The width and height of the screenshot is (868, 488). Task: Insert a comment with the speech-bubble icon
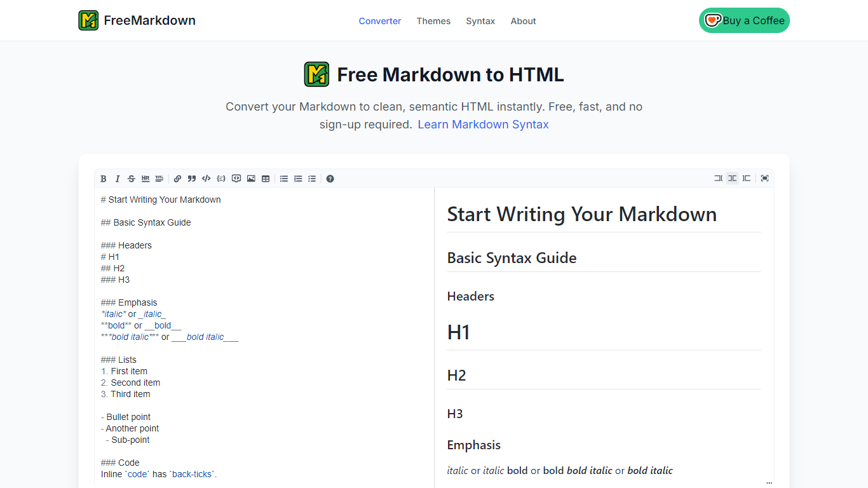pyautogui.click(x=236, y=179)
